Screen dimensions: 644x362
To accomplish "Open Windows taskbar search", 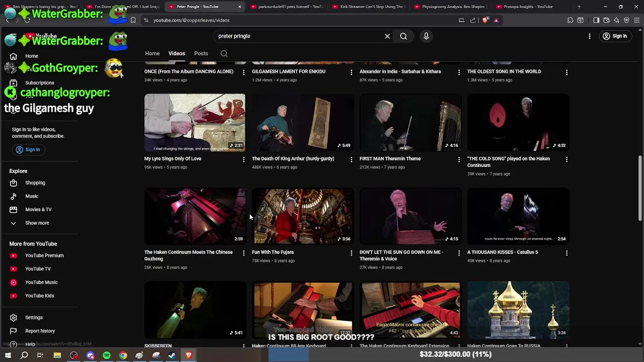I will [24, 355].
